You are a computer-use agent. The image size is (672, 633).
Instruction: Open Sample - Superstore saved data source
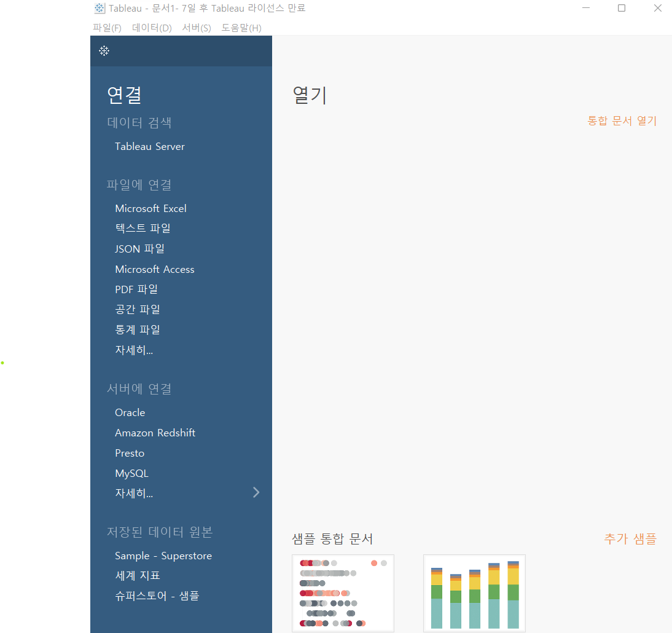[x=163, y=556]
